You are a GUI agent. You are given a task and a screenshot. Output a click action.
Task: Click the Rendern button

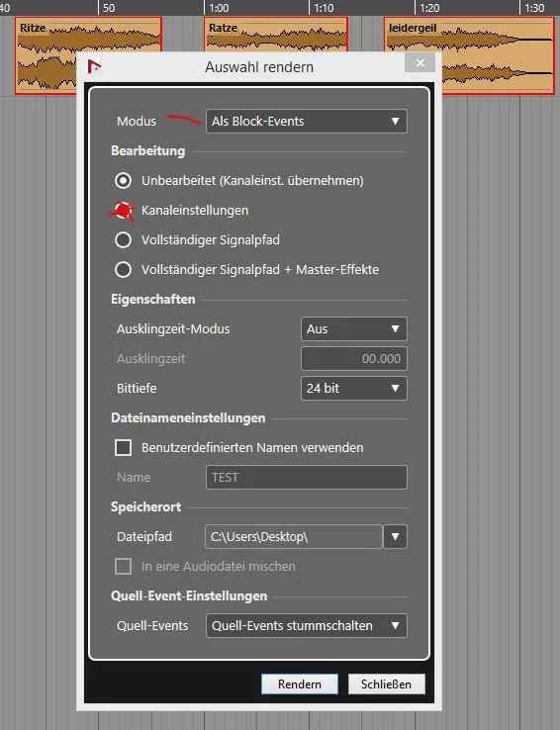300,684
